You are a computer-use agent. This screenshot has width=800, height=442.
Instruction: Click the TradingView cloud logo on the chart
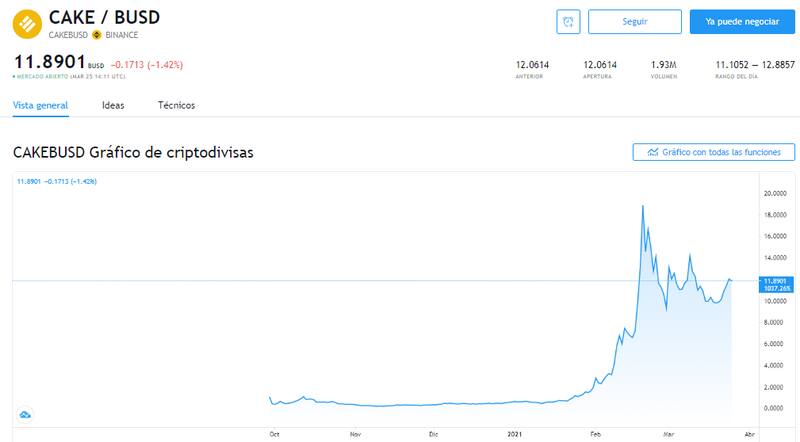point(25,414)
